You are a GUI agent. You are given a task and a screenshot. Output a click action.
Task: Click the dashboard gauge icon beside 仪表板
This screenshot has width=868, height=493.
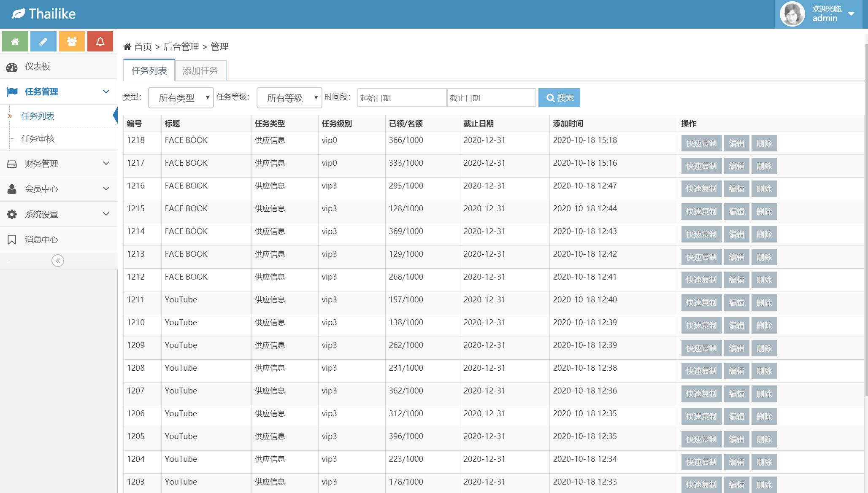point(12,67)
